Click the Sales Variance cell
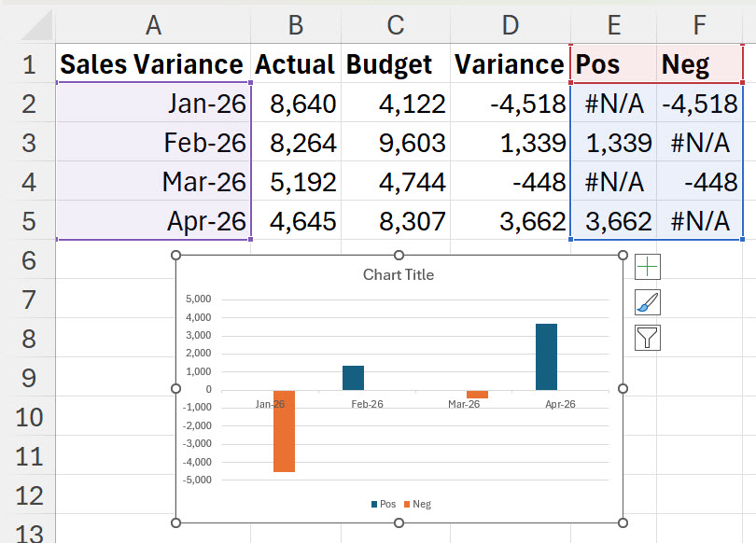Screen dimensions: 756x543 153,63
